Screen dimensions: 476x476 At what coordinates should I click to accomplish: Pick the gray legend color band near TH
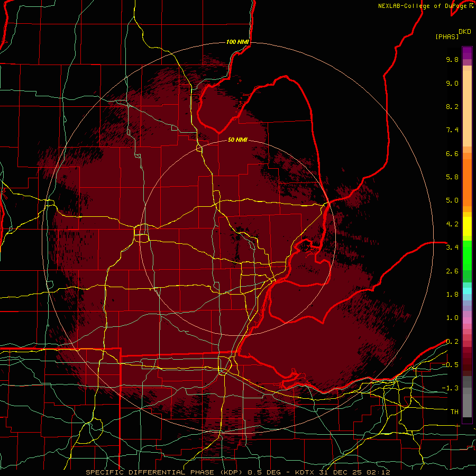(467, 406)
